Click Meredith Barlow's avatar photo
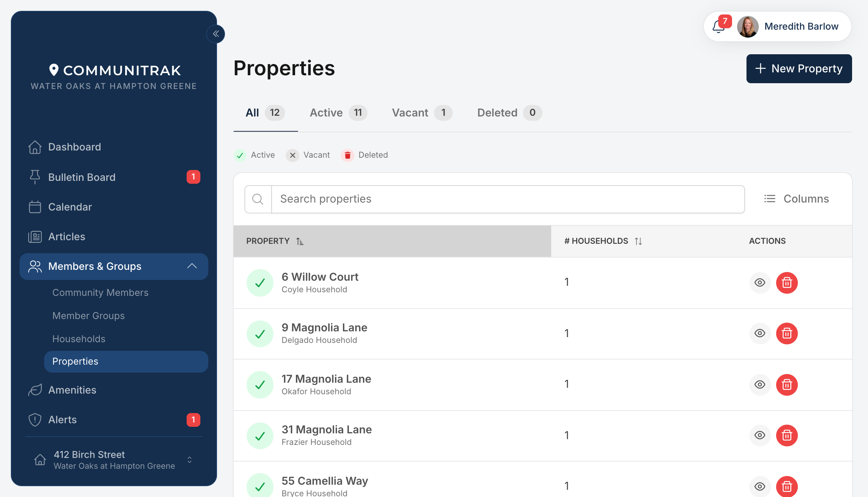This screenshot has height=497, width=868. tap(748, 26)
